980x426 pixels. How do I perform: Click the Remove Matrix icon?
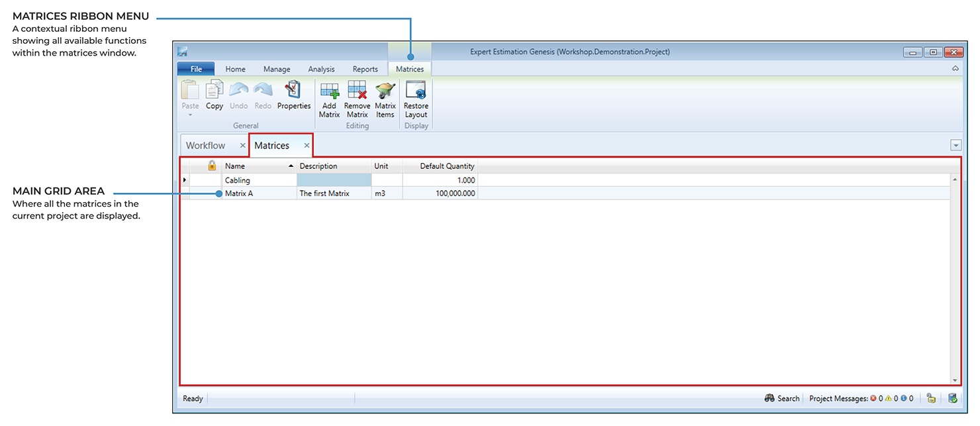357,91
